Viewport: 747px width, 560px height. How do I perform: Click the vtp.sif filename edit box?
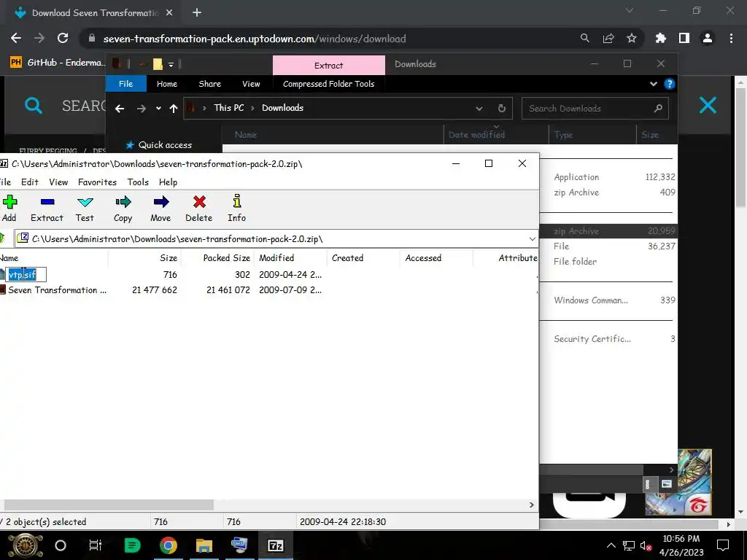(26, 275)
